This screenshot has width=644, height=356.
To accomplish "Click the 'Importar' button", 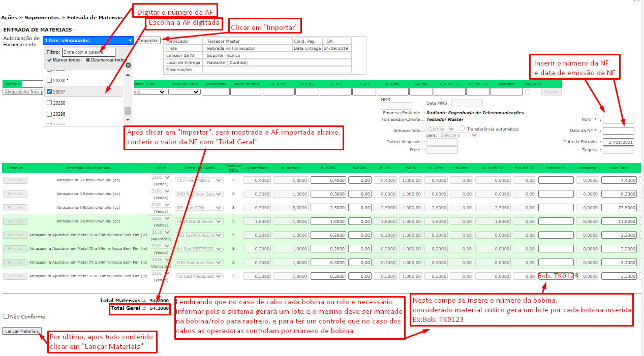I will click(148, 40).
